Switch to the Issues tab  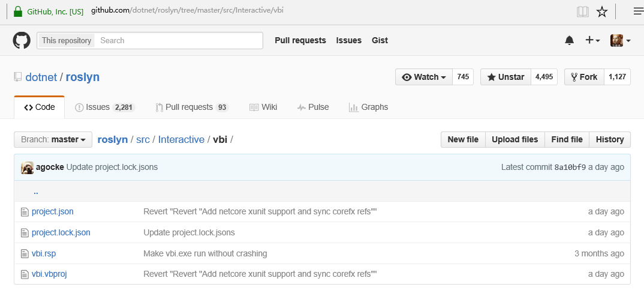tap(104, 107)
